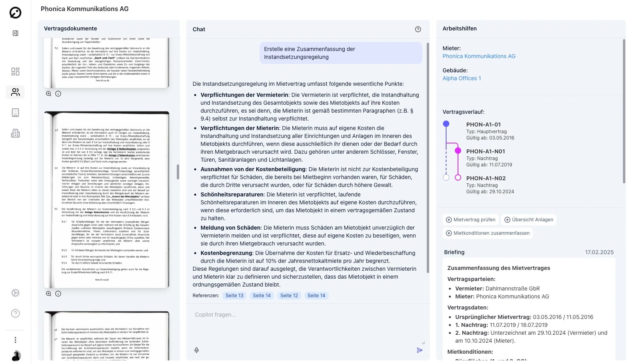Select PHON-A1-01 timeline node
Image resolution: width=632 pixels, height=364 pixels.
coord(446,124)
